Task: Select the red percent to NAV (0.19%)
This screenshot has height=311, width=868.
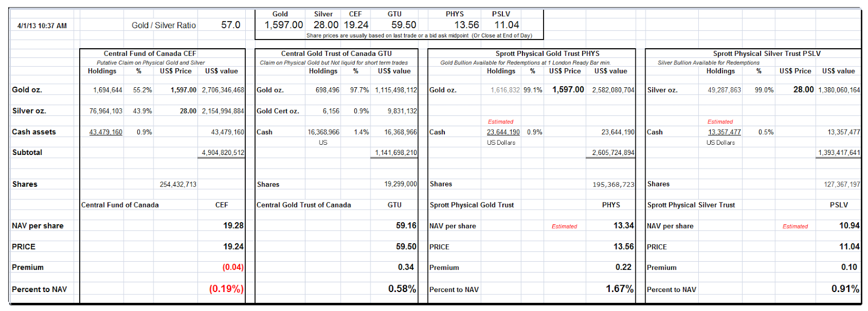Action: [226, 289]
